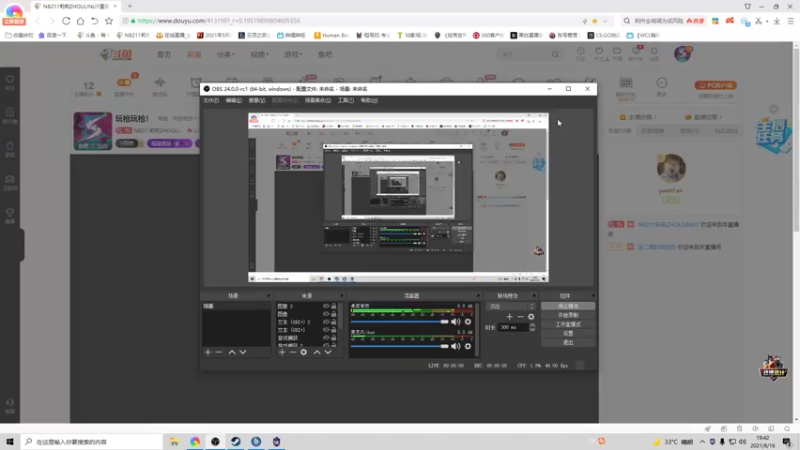
Task: Expand the Douyu 游戏 dropdown
Action: click(x=293, y=54)
